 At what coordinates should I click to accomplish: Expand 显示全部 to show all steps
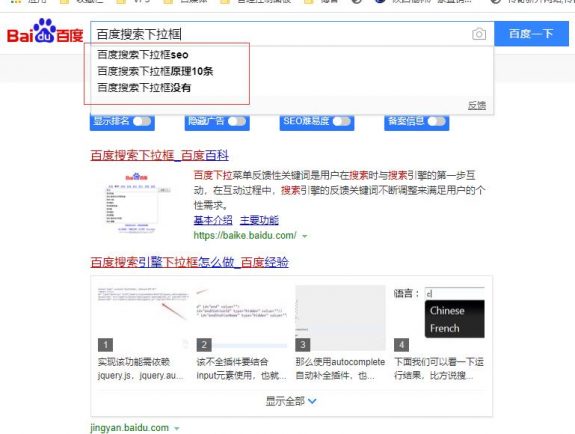click(291, 401)
